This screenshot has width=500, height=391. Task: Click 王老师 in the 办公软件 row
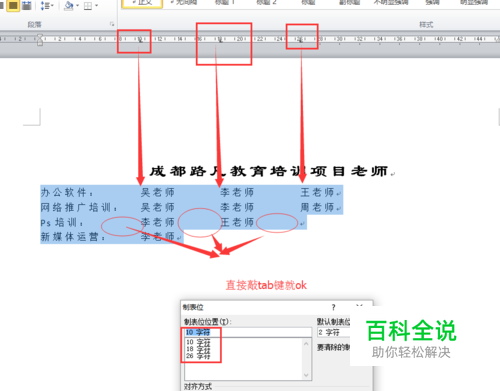click(317, 192)
